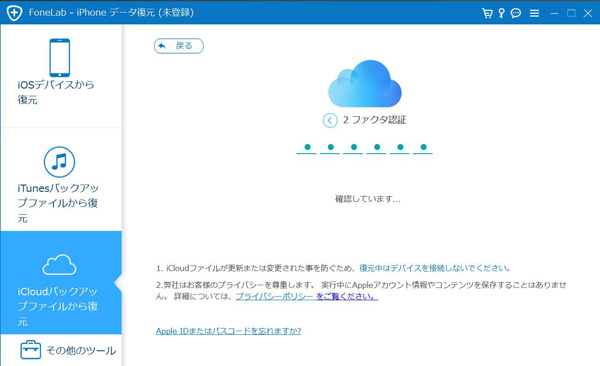Viewport: 600px width, 366px height.
Task: Click the note starting 1. iCloudファイルが更新
Action: coord(333,268)
